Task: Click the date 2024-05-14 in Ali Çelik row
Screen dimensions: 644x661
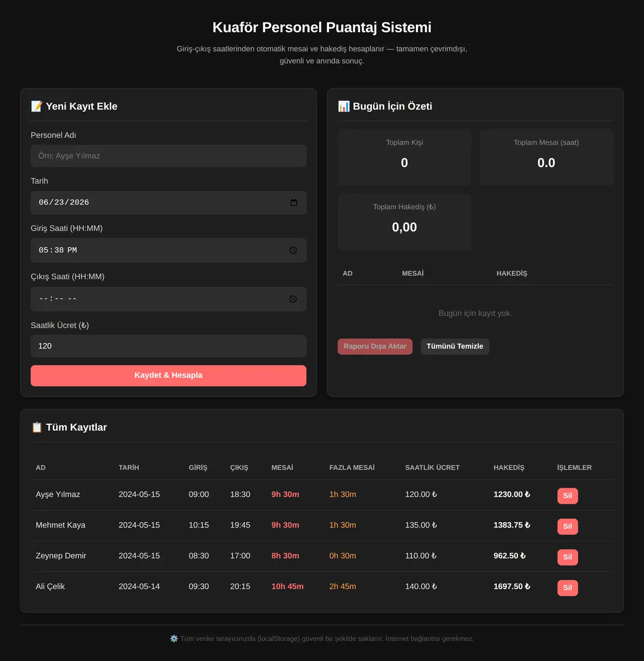Action: coord(140,586)
